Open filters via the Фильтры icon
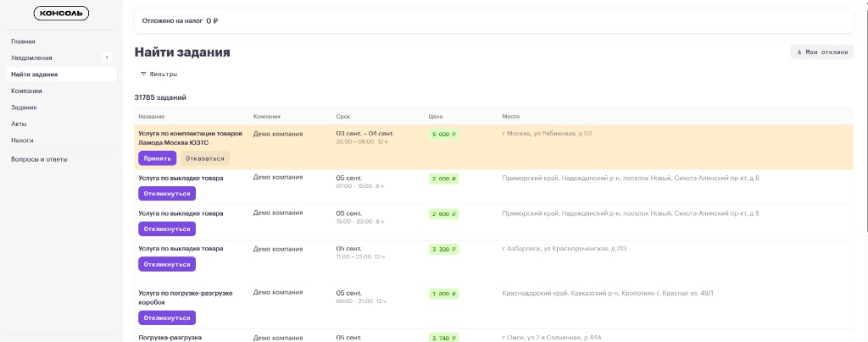The width and height of the screenshot is (868, 342). click(x=143, y=74)
